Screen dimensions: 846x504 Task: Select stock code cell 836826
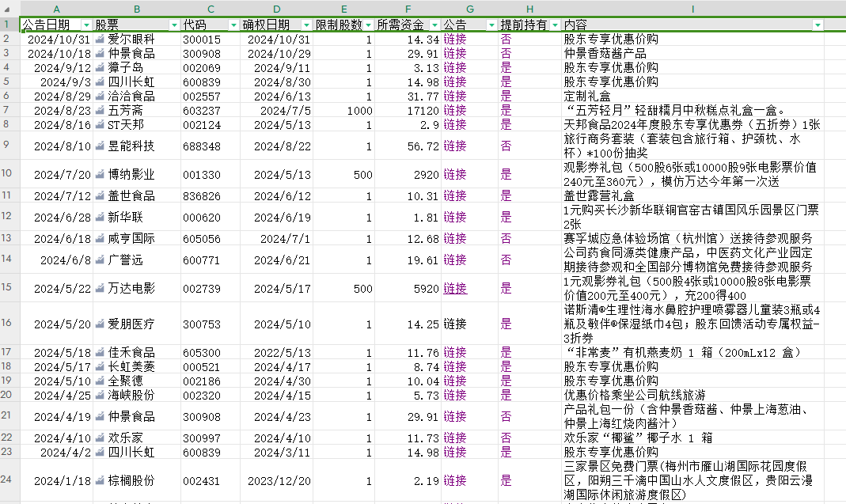(x=211, y=196)
